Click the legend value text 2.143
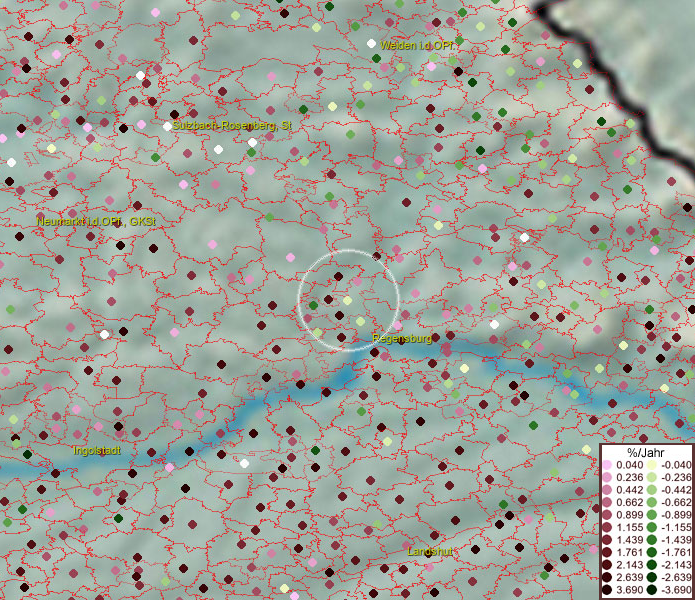The width and height of the screenshot is (695, 600). [x=629, y=565]
